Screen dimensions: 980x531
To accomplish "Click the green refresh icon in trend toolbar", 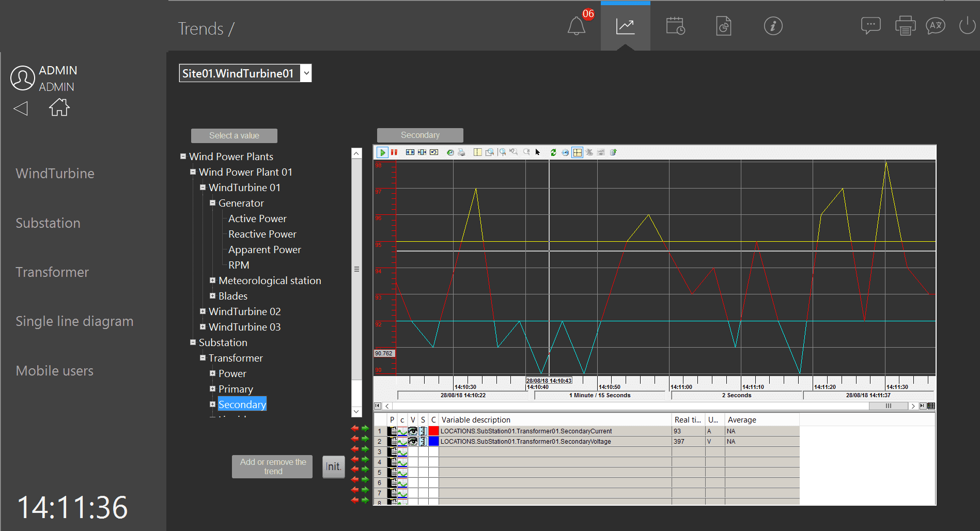I will (553, 152).
